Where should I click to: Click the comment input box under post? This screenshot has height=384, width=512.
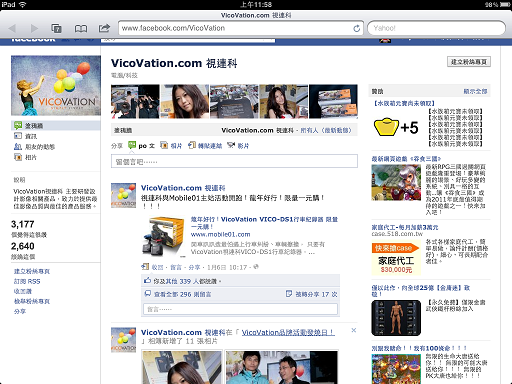point(240,309)
